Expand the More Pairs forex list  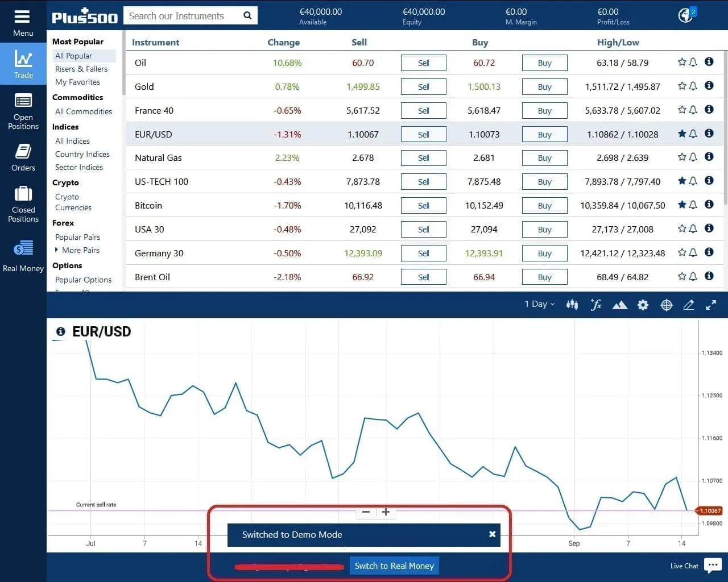tap(80, 250)
